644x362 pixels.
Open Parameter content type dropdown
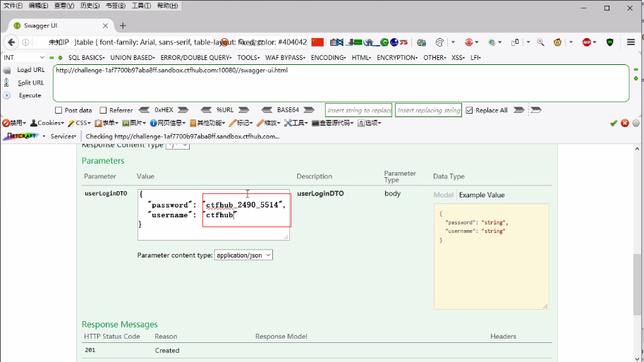(x=243, y=255)
